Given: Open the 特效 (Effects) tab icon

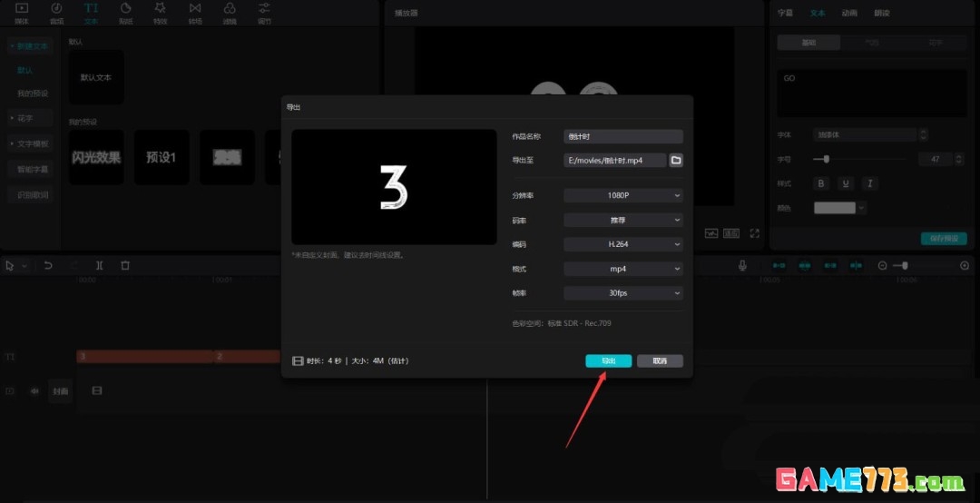Looking at the screenshot, I should pyautogui.click(x=160, y=13).
